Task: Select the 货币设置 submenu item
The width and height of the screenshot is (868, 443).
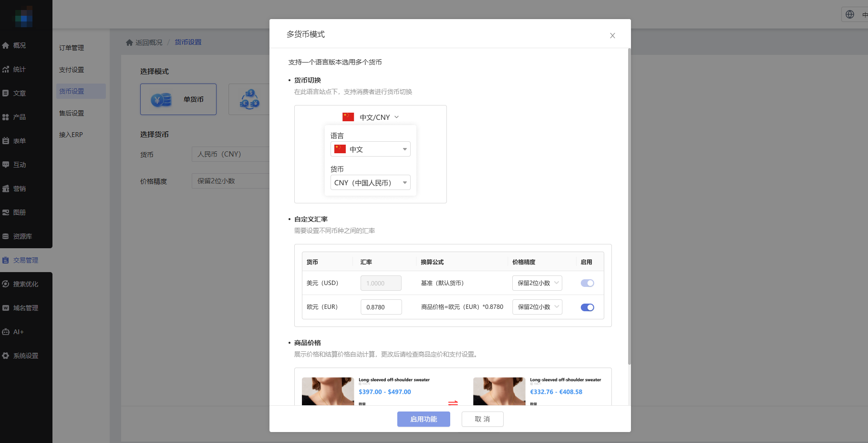Action: (81, 91)
